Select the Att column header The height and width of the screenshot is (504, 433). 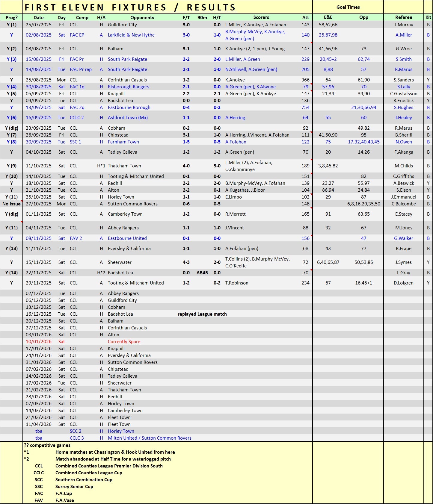(x=305, y=18)
